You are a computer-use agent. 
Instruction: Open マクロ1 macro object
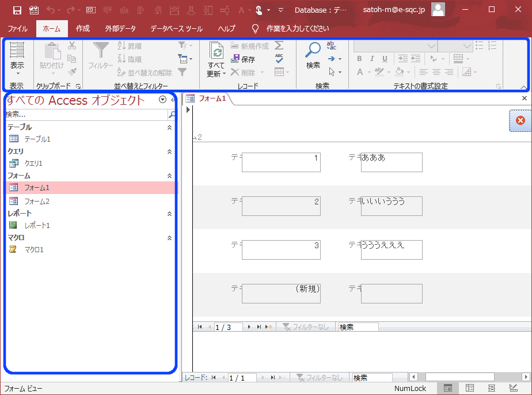click(34, 249)
